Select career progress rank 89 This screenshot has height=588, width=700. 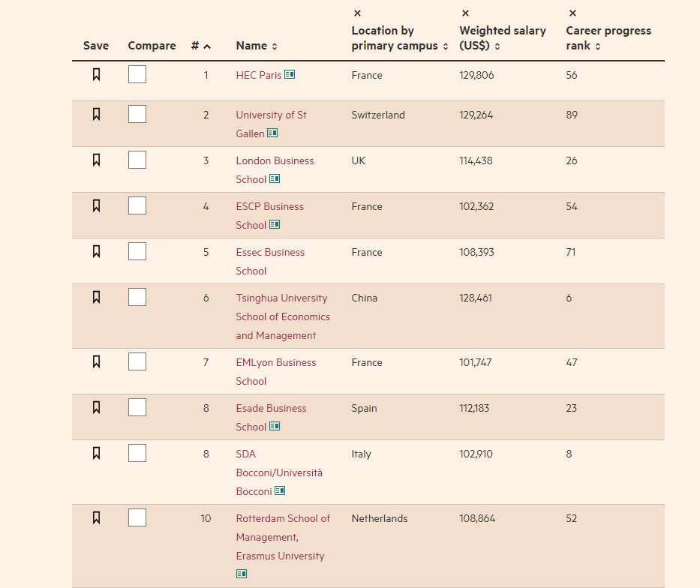click(x=572, y=115)
